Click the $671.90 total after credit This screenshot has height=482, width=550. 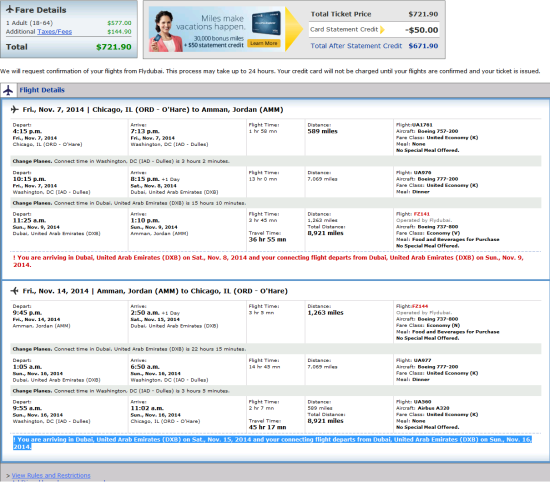point(423,46)
